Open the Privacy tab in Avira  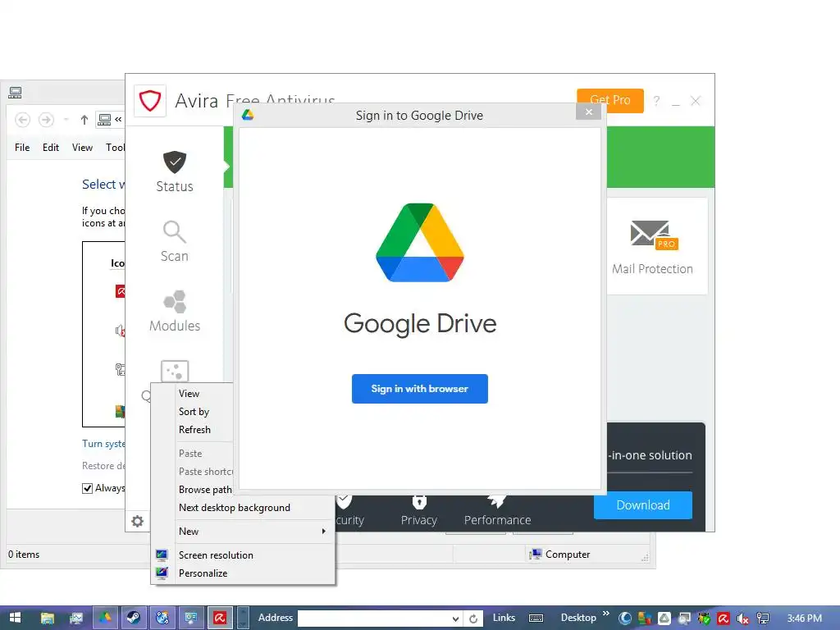[x=419, y=510]
